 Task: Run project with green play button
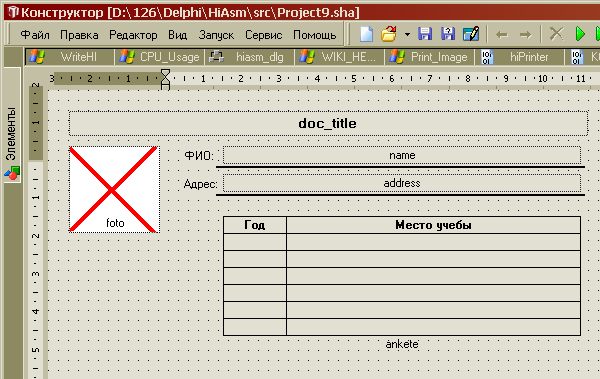[580, 34]
